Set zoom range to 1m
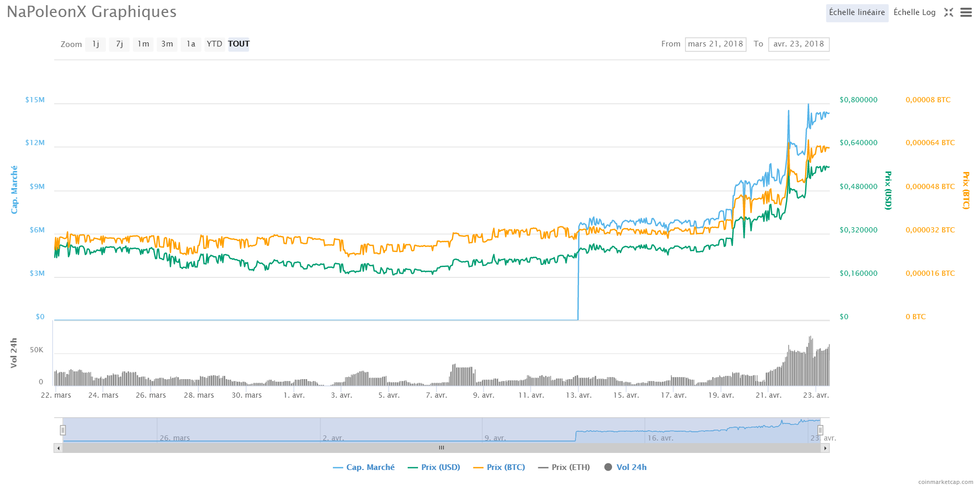This screenshot has height=486, width=980. point(143,44)
